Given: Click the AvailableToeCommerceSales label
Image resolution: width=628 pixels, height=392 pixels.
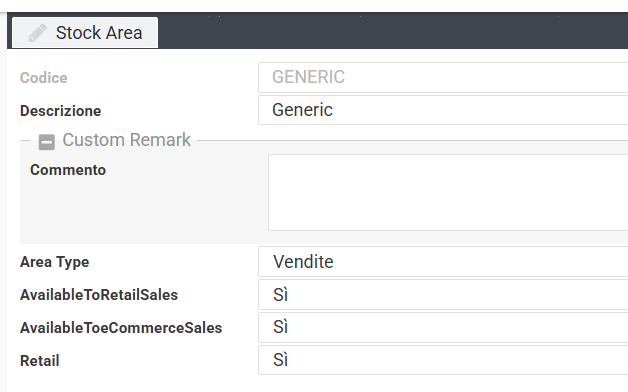Looking at the screenshot, I should [121, 328].
